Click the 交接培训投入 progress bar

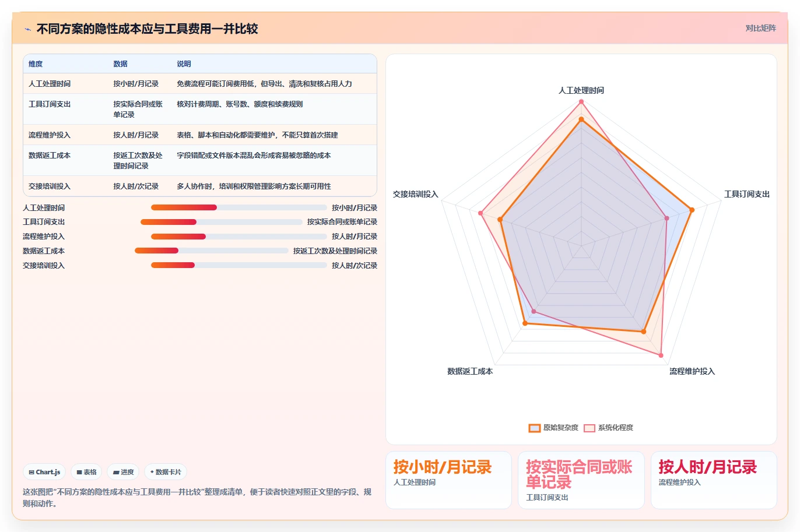239,265
